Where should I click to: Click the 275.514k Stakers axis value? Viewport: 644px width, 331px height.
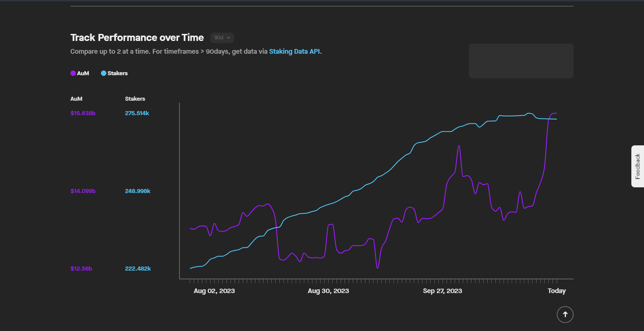pyautogui.click(x=137, y=113)
